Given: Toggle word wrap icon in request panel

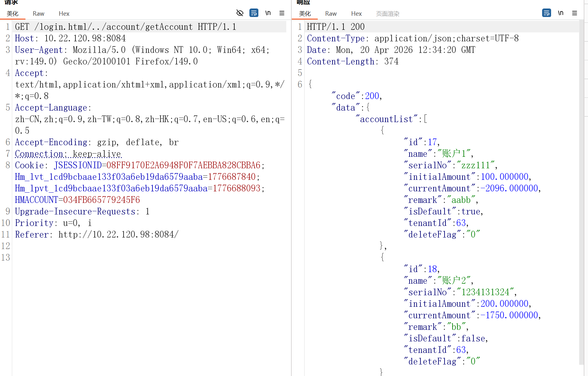Looking at the screenshot, I should (x=254, y=13).
